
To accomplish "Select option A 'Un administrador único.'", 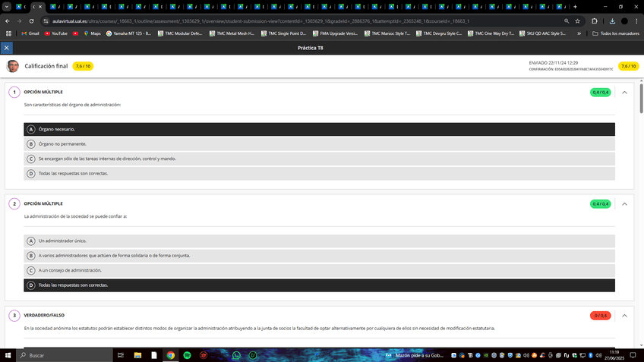I will pos(319,241).
